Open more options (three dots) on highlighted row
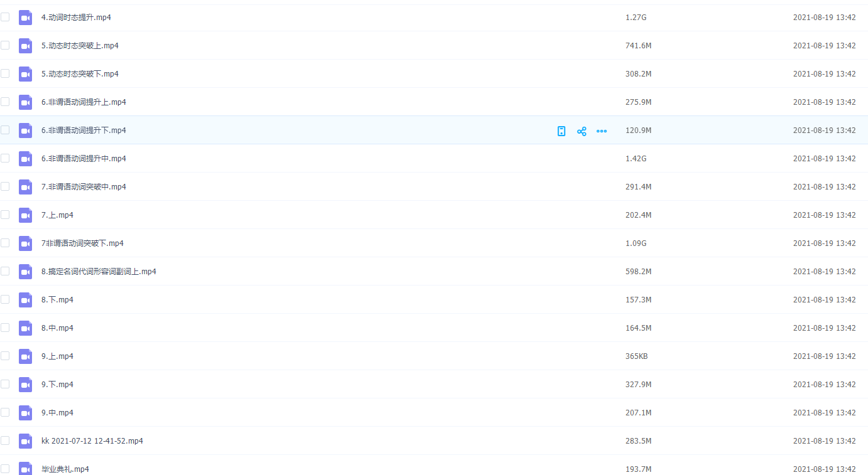 click(602, 131)
